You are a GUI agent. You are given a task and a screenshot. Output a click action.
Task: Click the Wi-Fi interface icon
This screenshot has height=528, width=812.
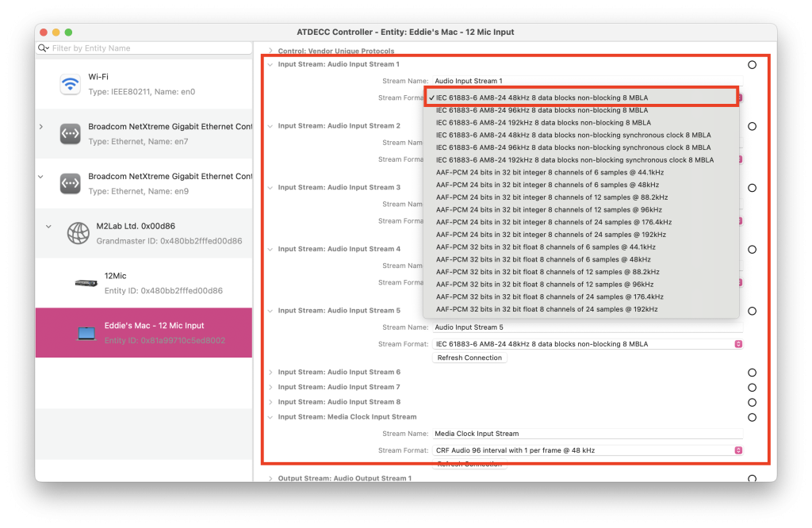pos(71,84)
